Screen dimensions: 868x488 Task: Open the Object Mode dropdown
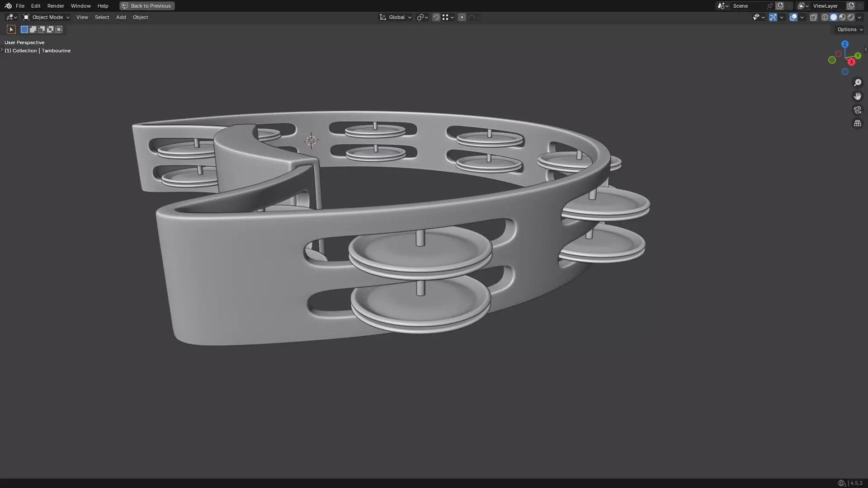click(x=47, y=17)
